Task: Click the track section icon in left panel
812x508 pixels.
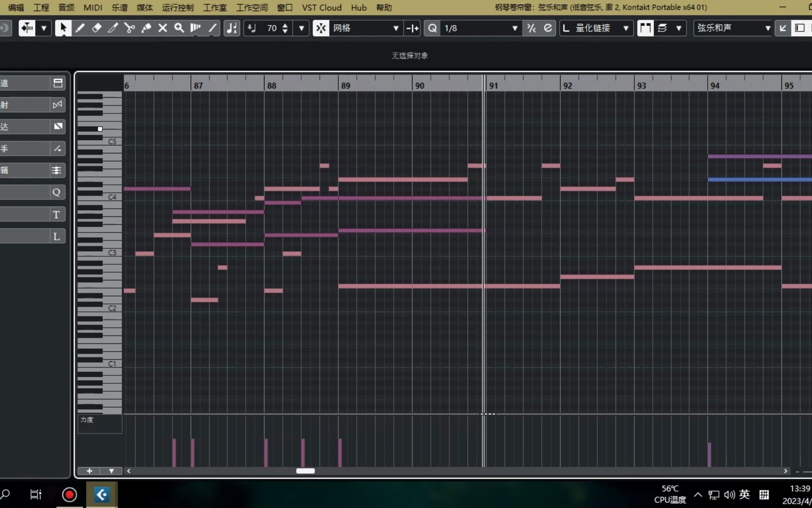Action: click(x=58, y=83)
